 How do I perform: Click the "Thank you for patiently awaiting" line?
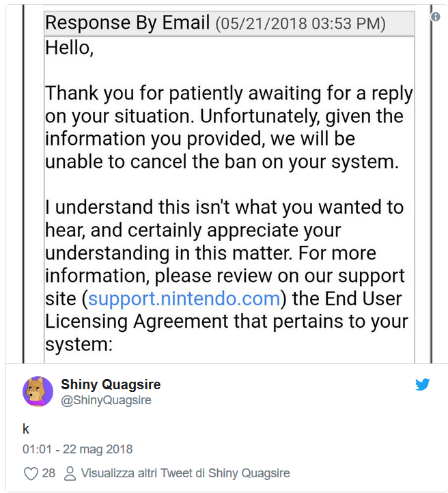(228, 94)
